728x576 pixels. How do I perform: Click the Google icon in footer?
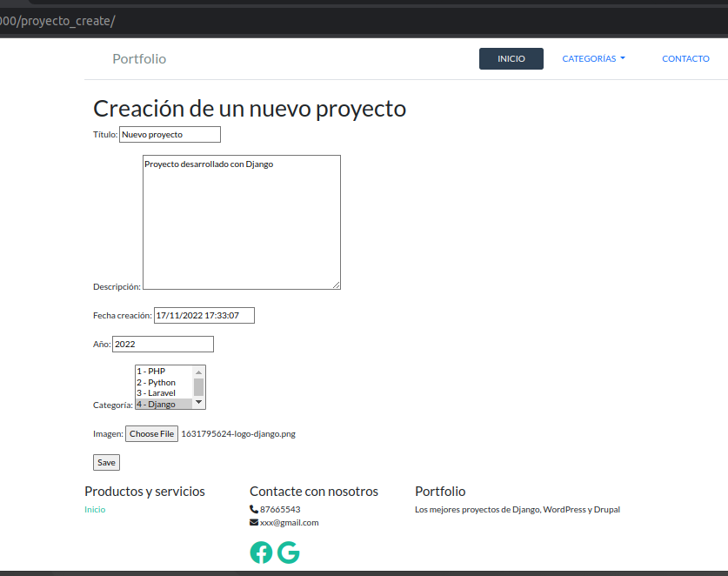[289, 553]
